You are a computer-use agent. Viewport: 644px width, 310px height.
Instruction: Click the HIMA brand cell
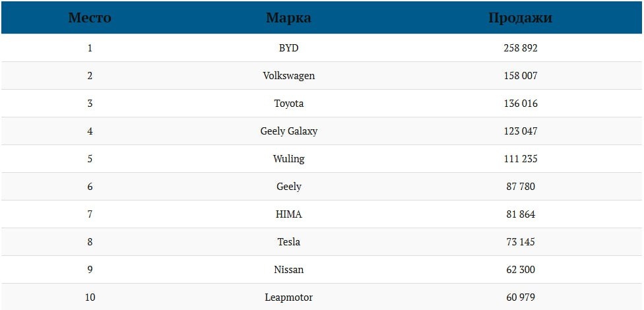point(289,214)
